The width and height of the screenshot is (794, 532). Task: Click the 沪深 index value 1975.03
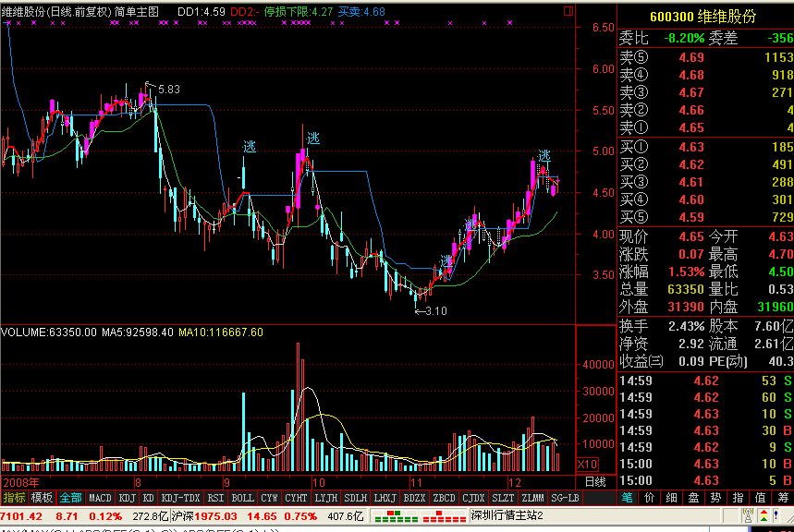pos(216,516)
